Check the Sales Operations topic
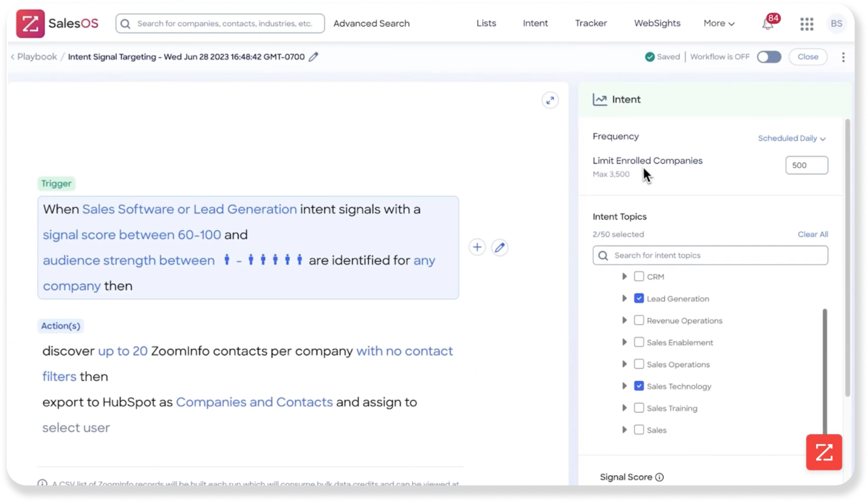The width and height of the screenshot is (868, 502). click(639, 364)
